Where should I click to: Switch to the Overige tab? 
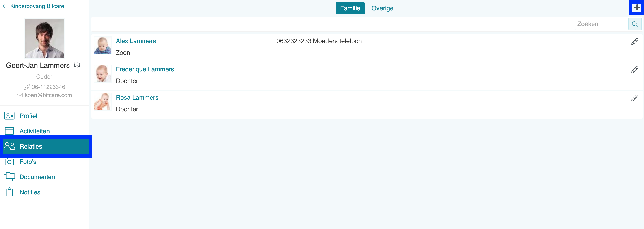pyautogui.click(x=382, y=8)
